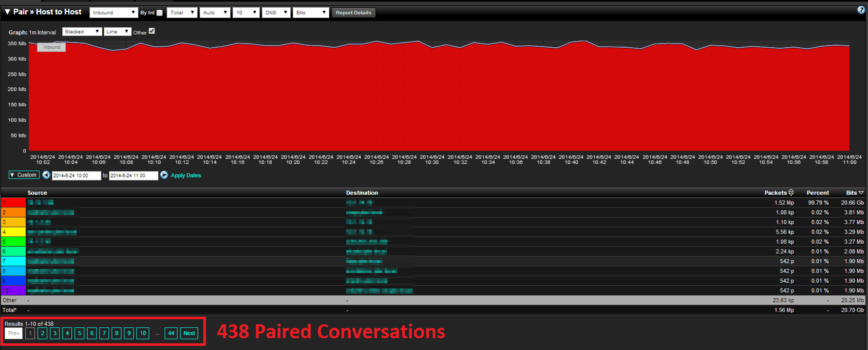Go to previous date range arrow icon
868x350 pixels.
click(46, 175)
